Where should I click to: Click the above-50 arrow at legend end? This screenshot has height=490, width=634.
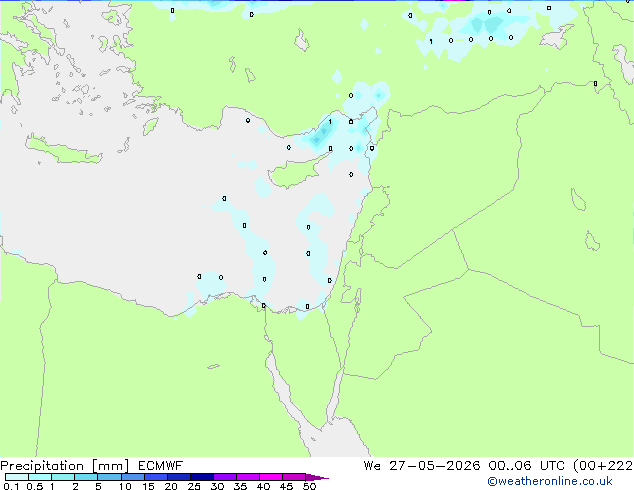317,477
